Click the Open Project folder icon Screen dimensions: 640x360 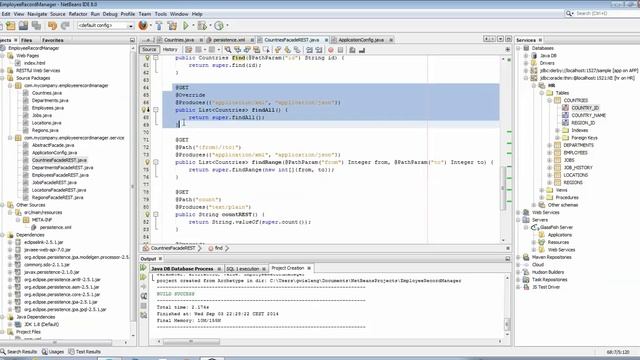click(23, 26)
